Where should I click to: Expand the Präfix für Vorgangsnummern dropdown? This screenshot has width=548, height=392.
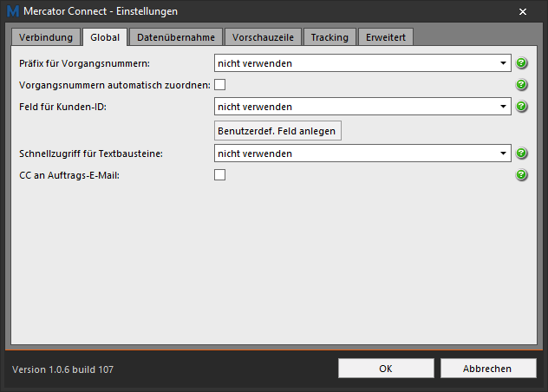[362, 63]
